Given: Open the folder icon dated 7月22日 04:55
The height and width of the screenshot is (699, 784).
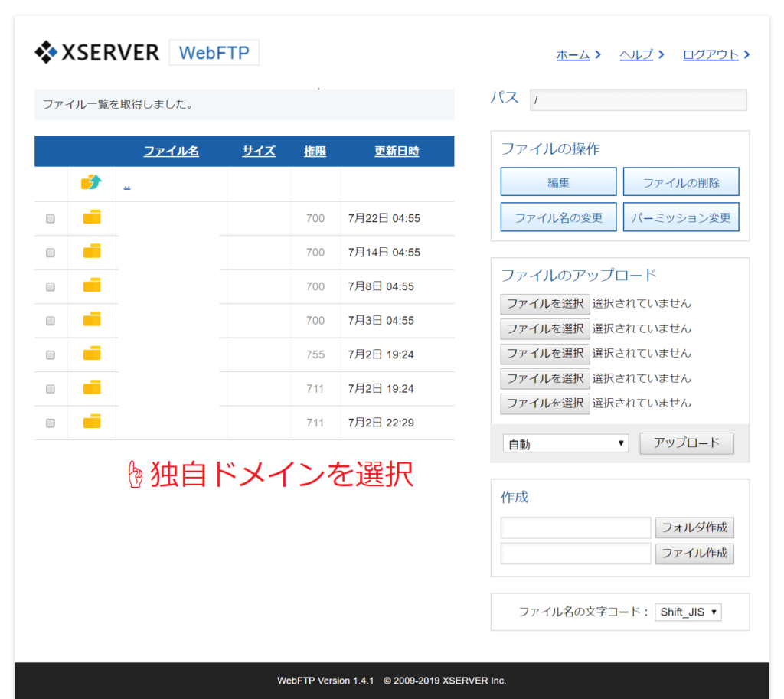Looking at the screenshot, I should tap(92, 217).
